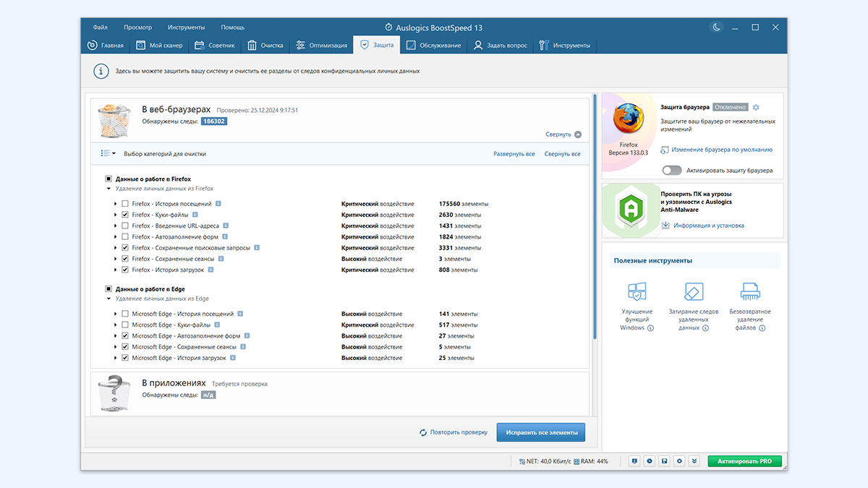Click the browser trash bin icon

coord(114,121)
